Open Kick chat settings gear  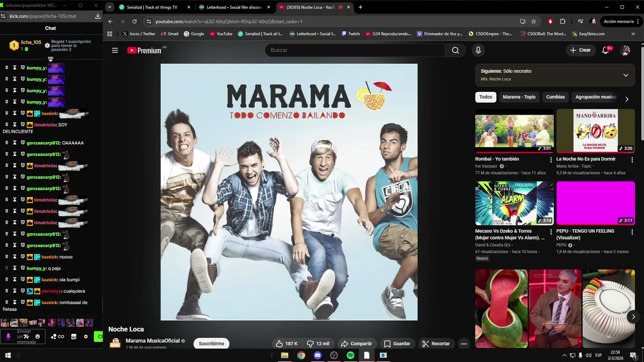pos(86,336)
